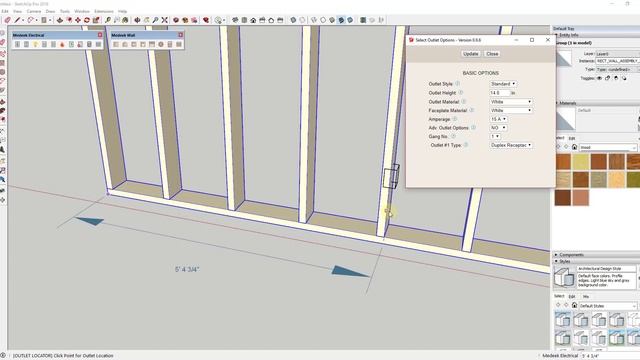Select the Paint Bucket icon
This screenshot has height=360, width=640.
click(125, 20)
